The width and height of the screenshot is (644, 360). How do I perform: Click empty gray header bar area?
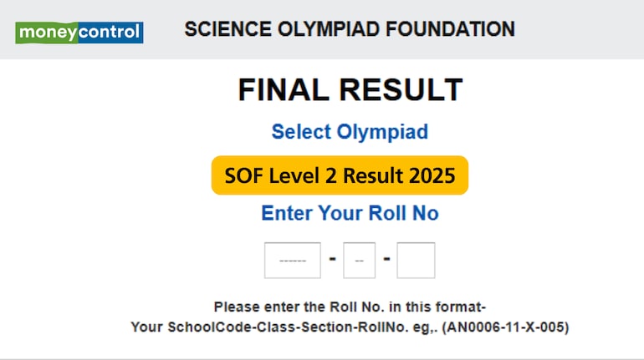click(x=585, y=29)
